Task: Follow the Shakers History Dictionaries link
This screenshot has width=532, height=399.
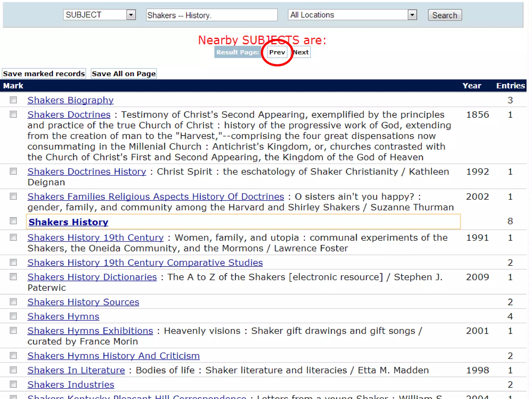Action: [x=92, y=277]
